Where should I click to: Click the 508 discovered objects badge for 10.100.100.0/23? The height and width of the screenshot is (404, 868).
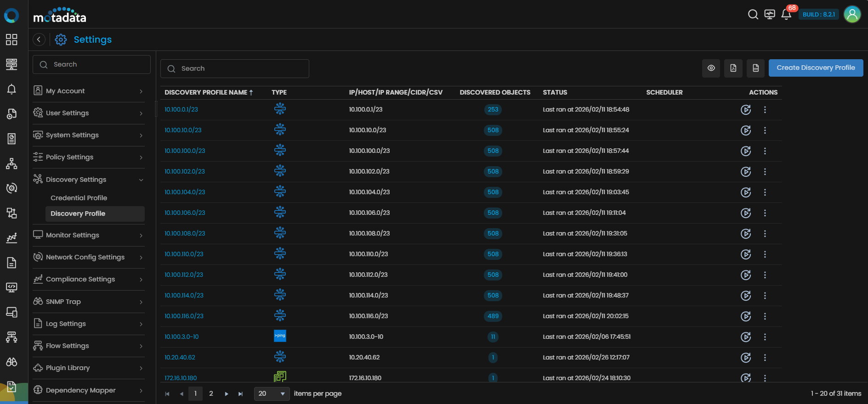(x=493, y=151)
